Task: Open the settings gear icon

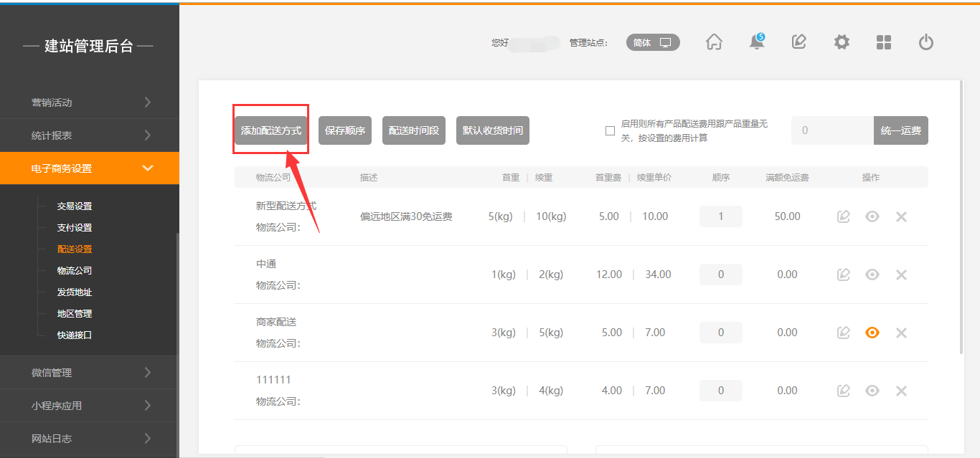Action: pos(842,42)
